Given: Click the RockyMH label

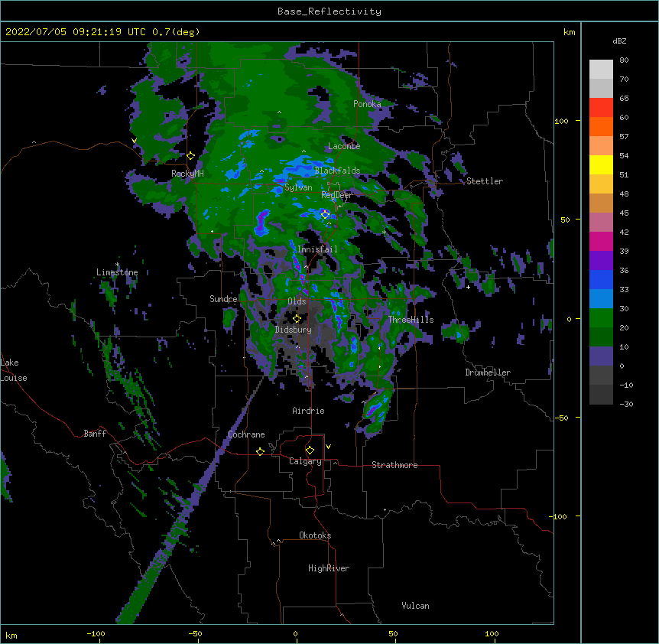Looking at the screenshot, I should point(187,174).
